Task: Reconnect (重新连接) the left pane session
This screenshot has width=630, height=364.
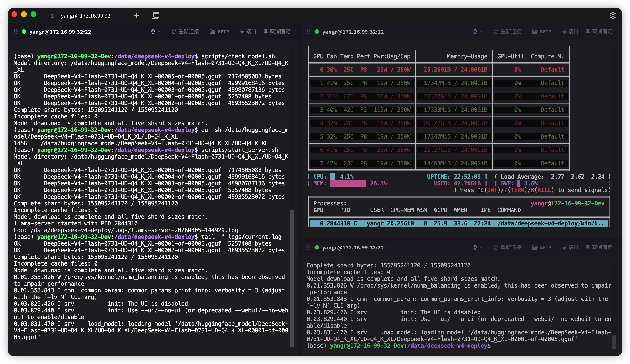Action: click(185, 32)
